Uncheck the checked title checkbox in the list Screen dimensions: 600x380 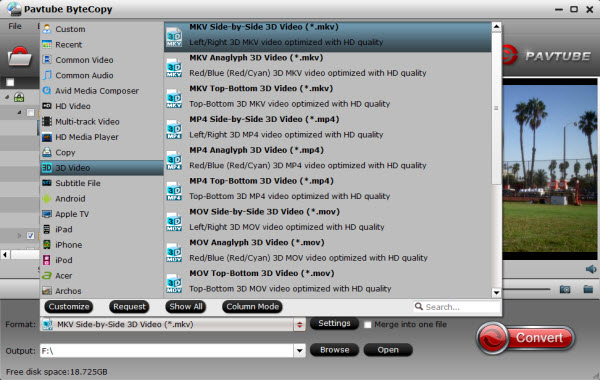31,235
